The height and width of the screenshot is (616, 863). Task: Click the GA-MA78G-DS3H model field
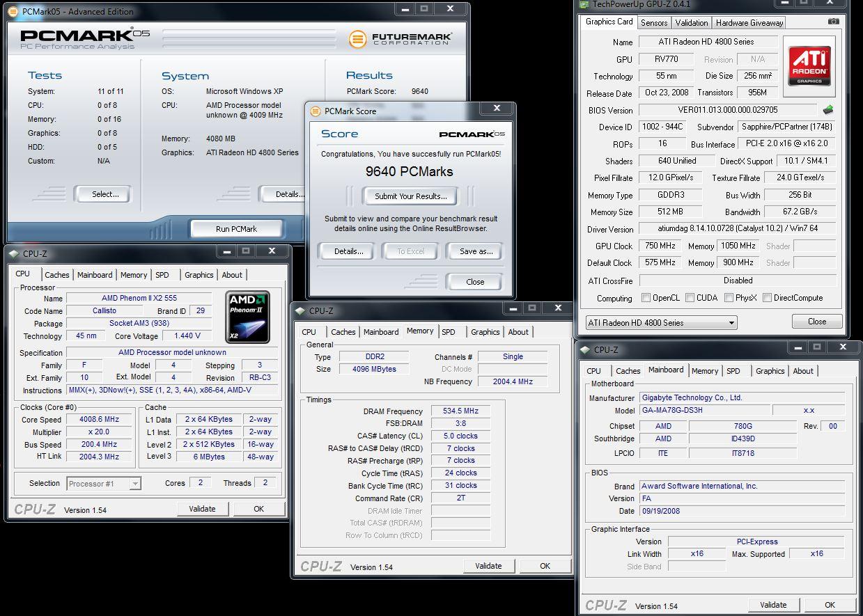[x=705, y=411]
